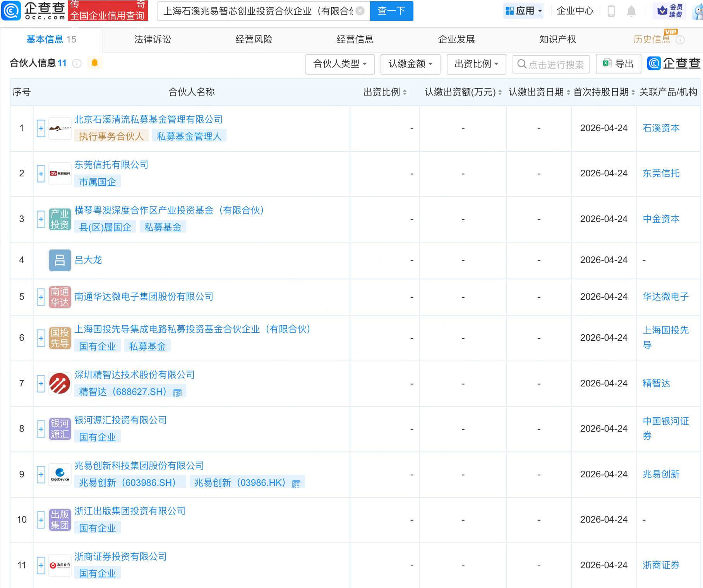This screenshot has width=703, height=588.
Task: Click the info icon next to 合伙人信息
Action: (77, 63)
